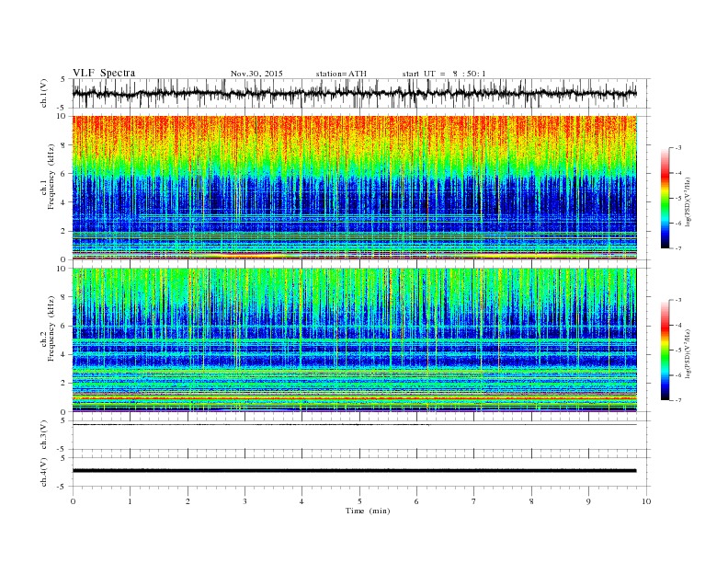Click the time axis tick label '2'
This screenshot has width=728, height=563.
(x=188, y=501)
